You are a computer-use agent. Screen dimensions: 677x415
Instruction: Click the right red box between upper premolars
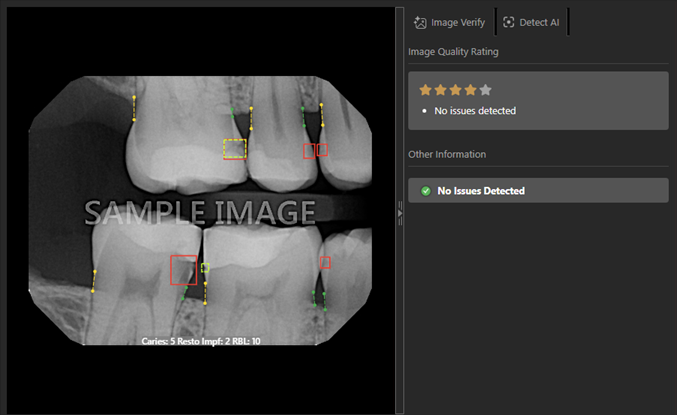(322, 150)
